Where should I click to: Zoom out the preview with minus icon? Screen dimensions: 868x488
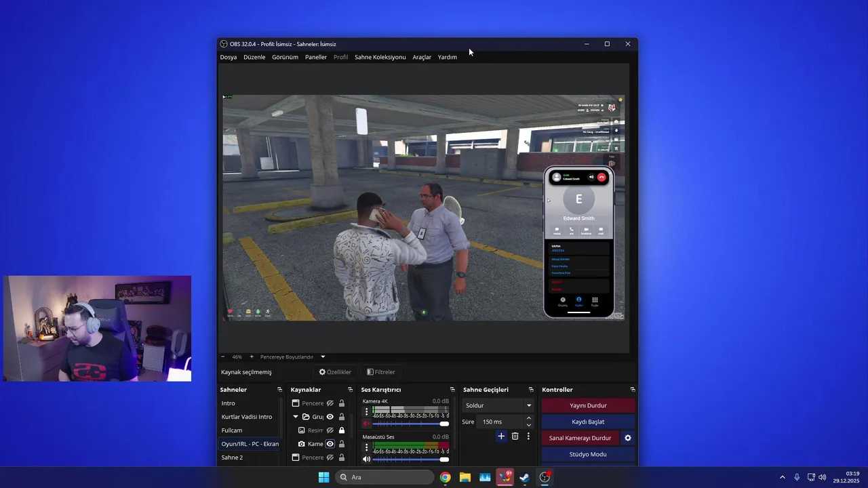222,357
